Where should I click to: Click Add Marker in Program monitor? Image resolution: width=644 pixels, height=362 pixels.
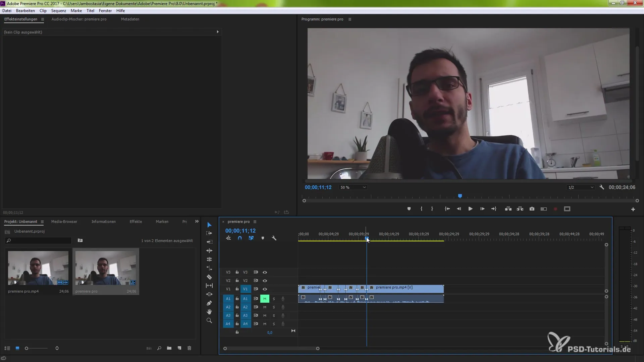pyautogui.click(x=409, y=209)
